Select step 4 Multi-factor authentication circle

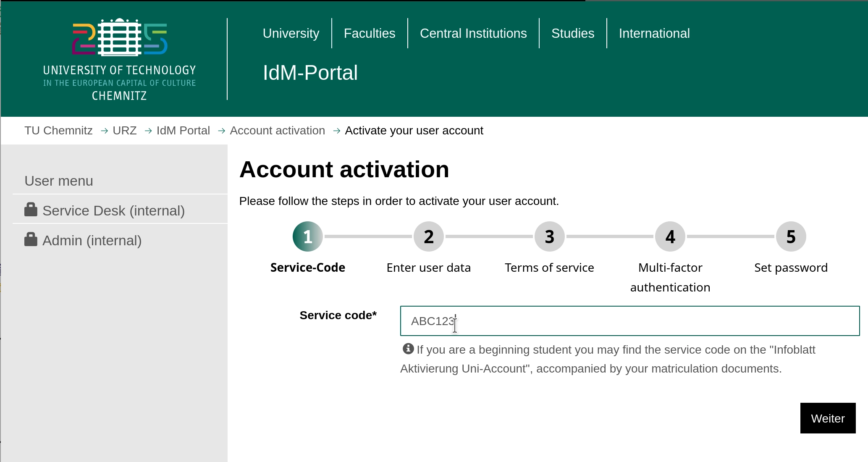pyautogui.click(x=669, y=236)
